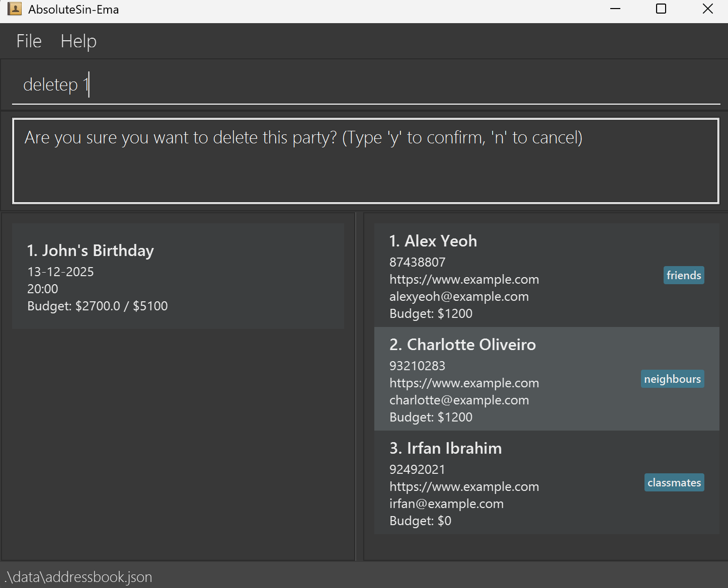The image size is (728, 588).
Task: Click Irfan Ibrahim's budget showing $0
Action: (421, 521)
